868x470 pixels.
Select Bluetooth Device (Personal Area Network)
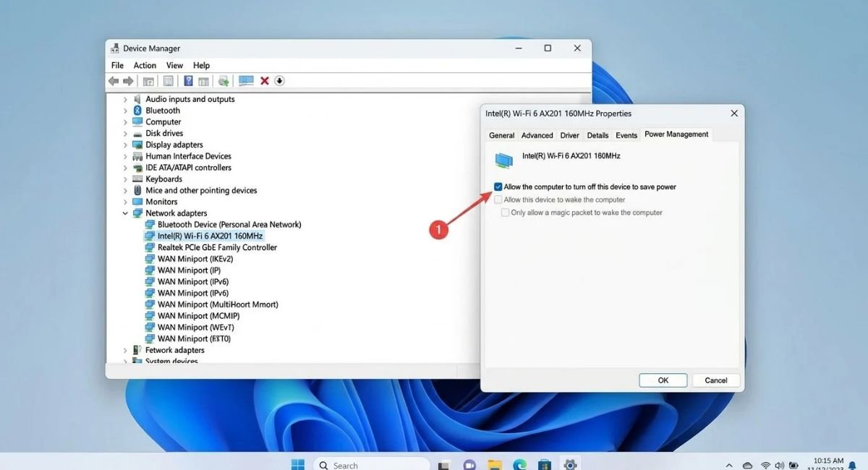(229, 225)
